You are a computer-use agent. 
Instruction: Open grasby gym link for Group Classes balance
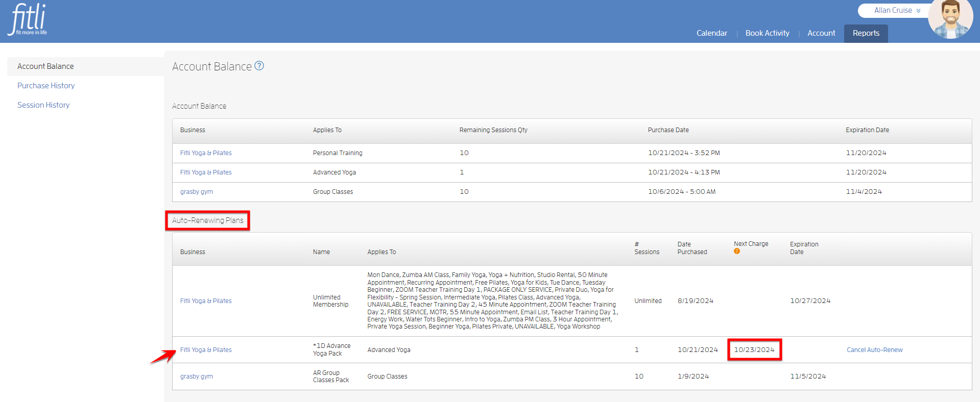[x=197, y=192]
